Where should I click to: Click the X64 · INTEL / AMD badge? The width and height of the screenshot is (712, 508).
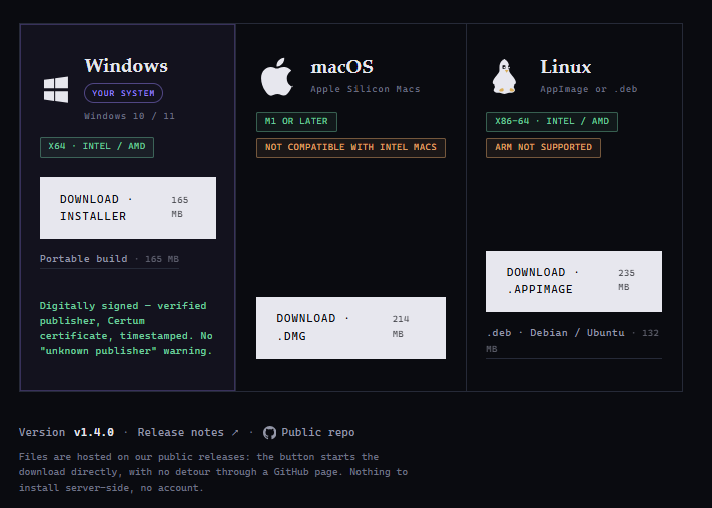97,147
